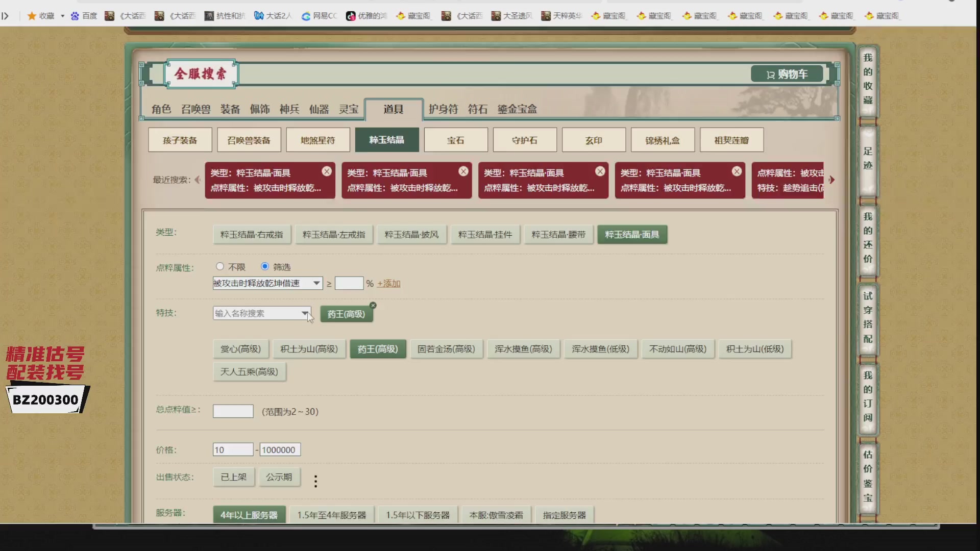The height and width of the screenshot is (551, 980).
Task: Select 宝石 category button
Action: tap(456, 140)
